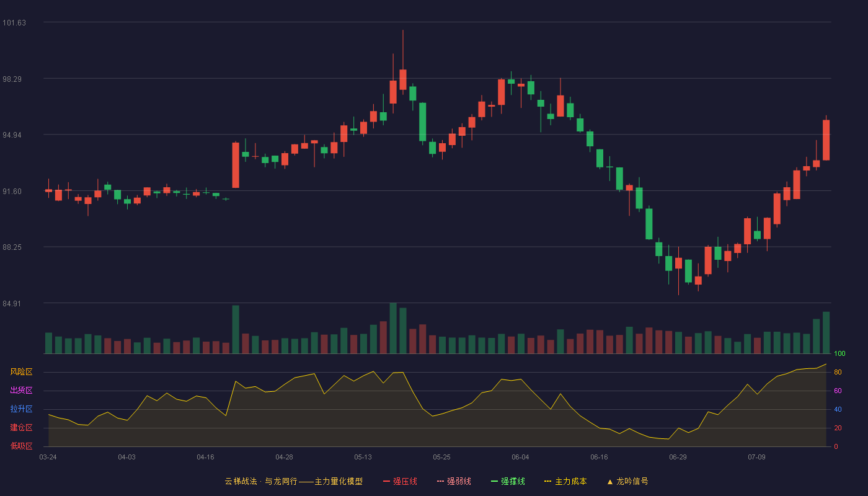Viewport: 868px width, 496px height.
Task: Click the 04-28 date label
Action: click(x=284, y=457)
